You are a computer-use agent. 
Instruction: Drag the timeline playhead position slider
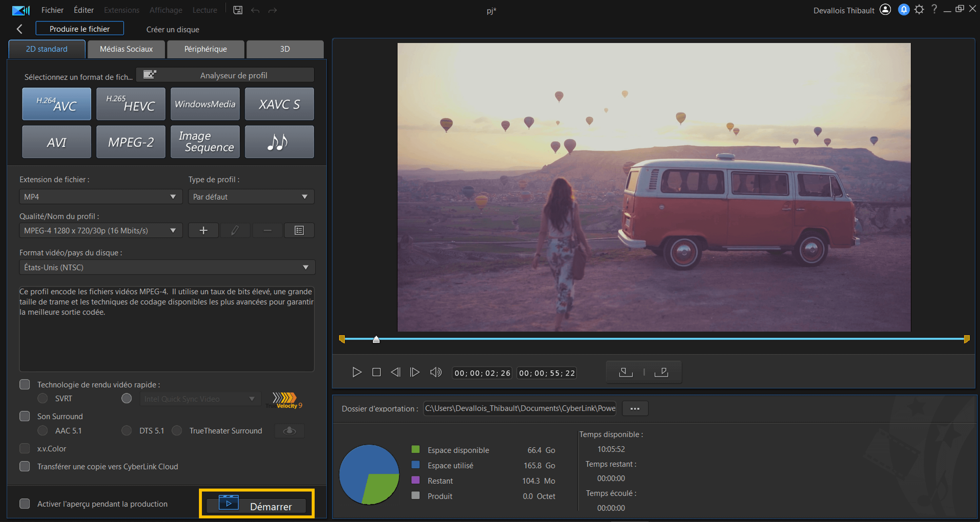375,338
